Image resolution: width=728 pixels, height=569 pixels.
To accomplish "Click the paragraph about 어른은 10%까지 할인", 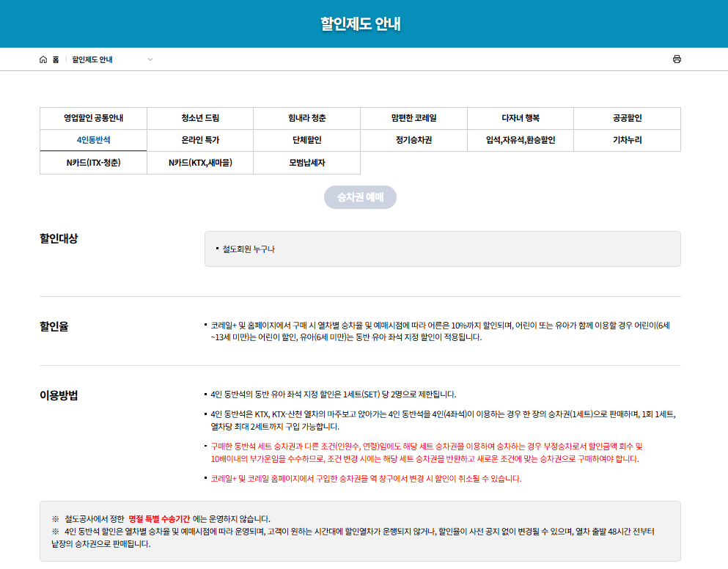I will pos(440,331).
